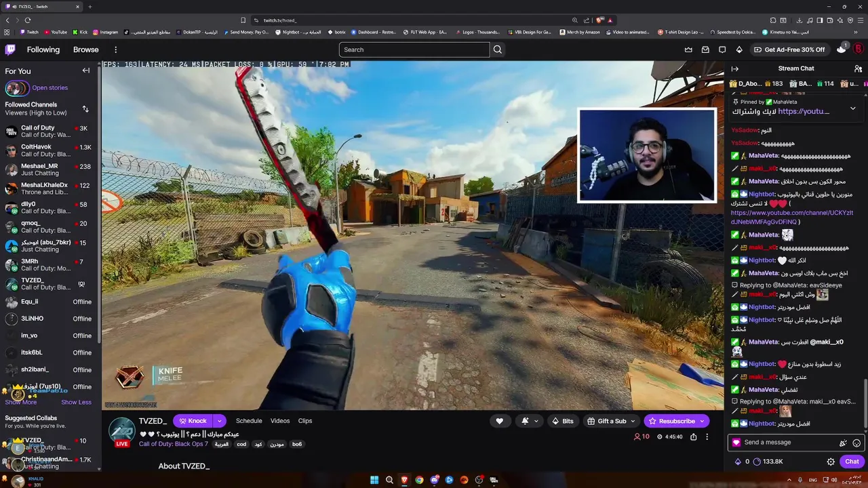Open Brave main hamburger menu
This screenshot has width=868, height=488.
pyautogui.click(x=861, y=20)
